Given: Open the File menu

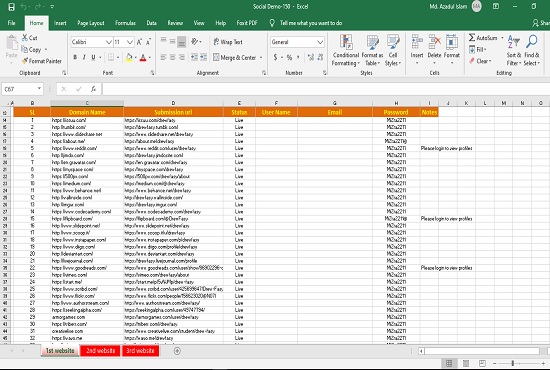Looking at the screenshot, I should 12,23.
